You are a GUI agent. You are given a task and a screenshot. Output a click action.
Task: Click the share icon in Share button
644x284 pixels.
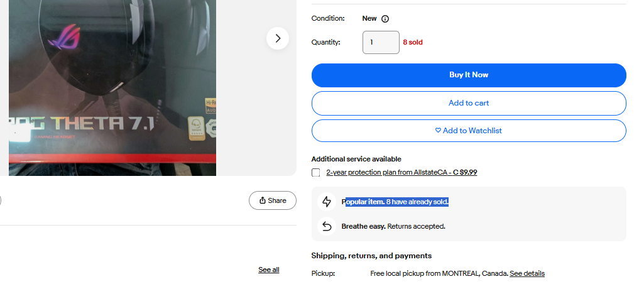pos(263,200)
